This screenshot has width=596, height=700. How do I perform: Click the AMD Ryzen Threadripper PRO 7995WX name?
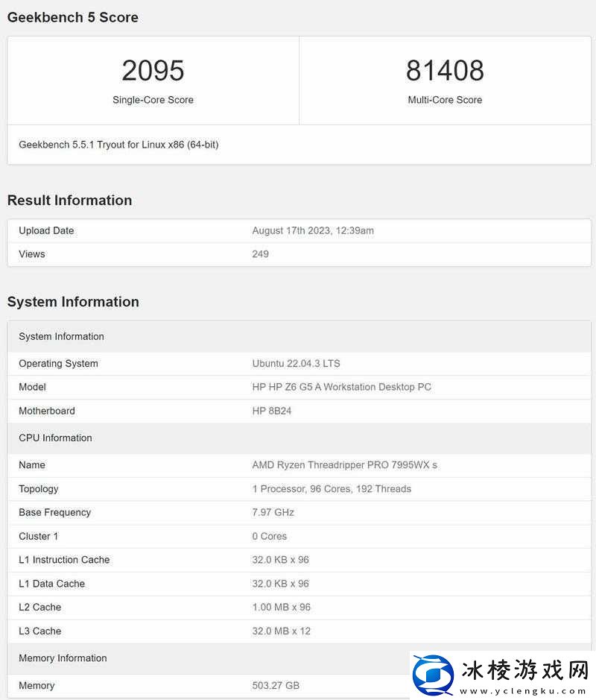click(344, 465)
